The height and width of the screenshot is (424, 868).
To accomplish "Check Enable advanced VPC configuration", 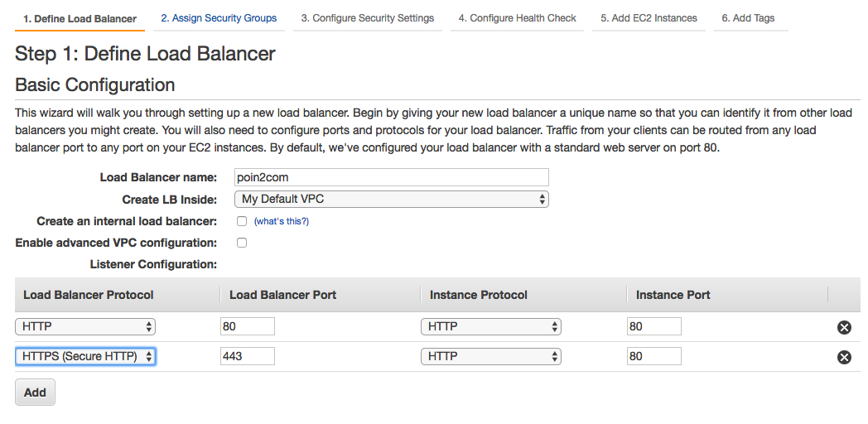I will tap(242, 243).
